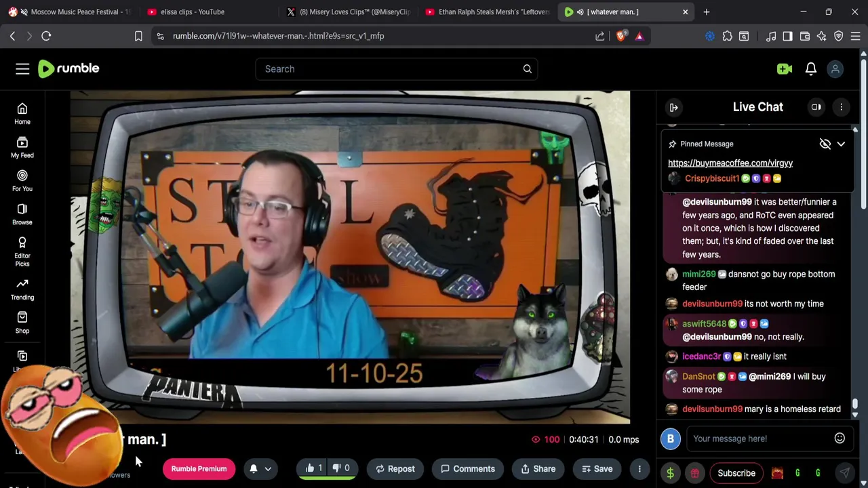The image size is (868, 488).
Task: Click the mimi269 username in chat
Action: tap(698, 274)
